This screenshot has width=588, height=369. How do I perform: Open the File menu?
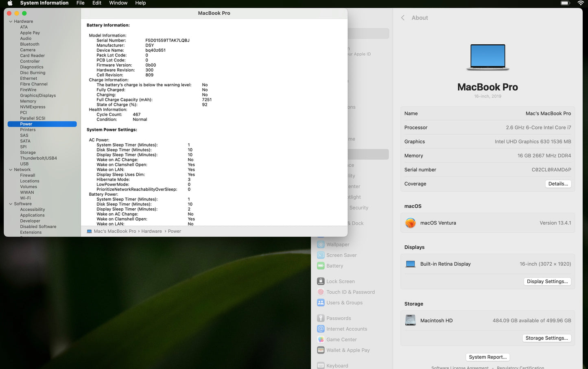point(81,3)
